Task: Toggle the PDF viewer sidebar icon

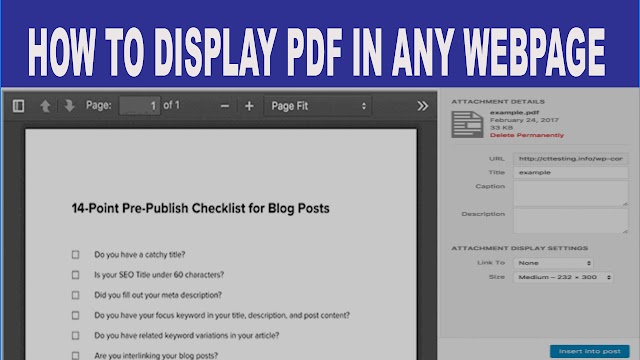Action: pyautogui.click(x=18, y=106)
